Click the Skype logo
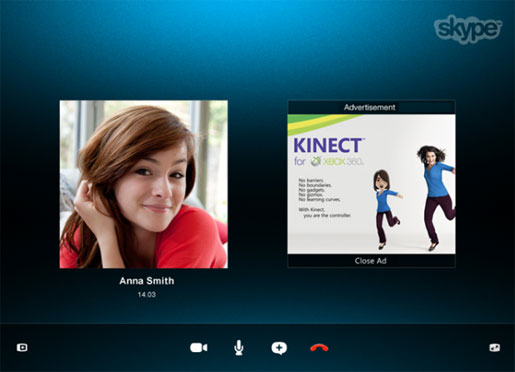The width and height of the screenshot is (515, 372). coord(468,29)
